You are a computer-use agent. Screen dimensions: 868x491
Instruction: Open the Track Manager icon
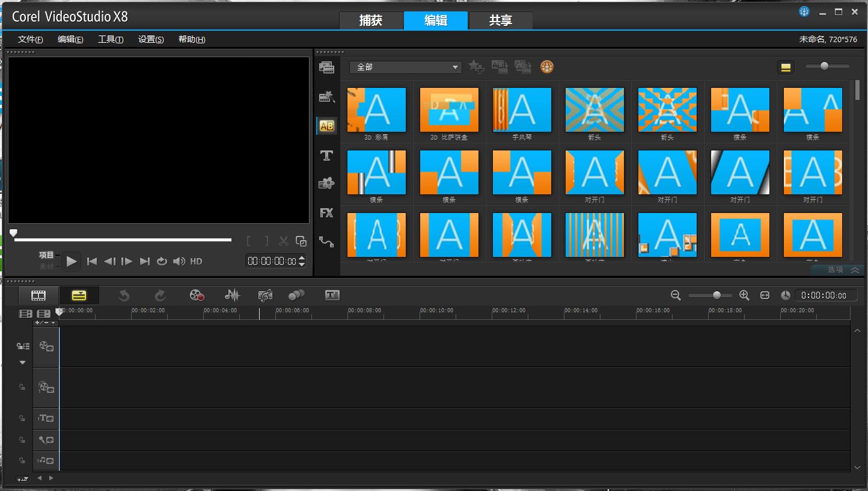coord(43,313)
